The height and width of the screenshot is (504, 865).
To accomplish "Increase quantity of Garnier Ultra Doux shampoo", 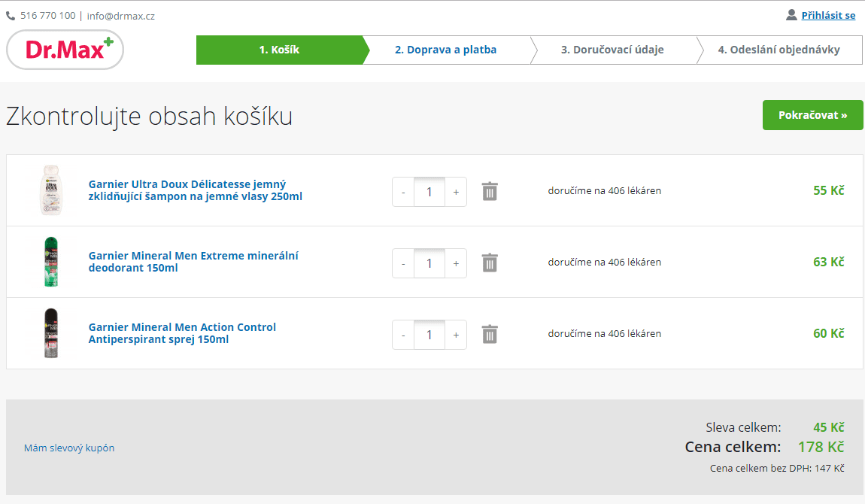I will (x=456, y=192).
